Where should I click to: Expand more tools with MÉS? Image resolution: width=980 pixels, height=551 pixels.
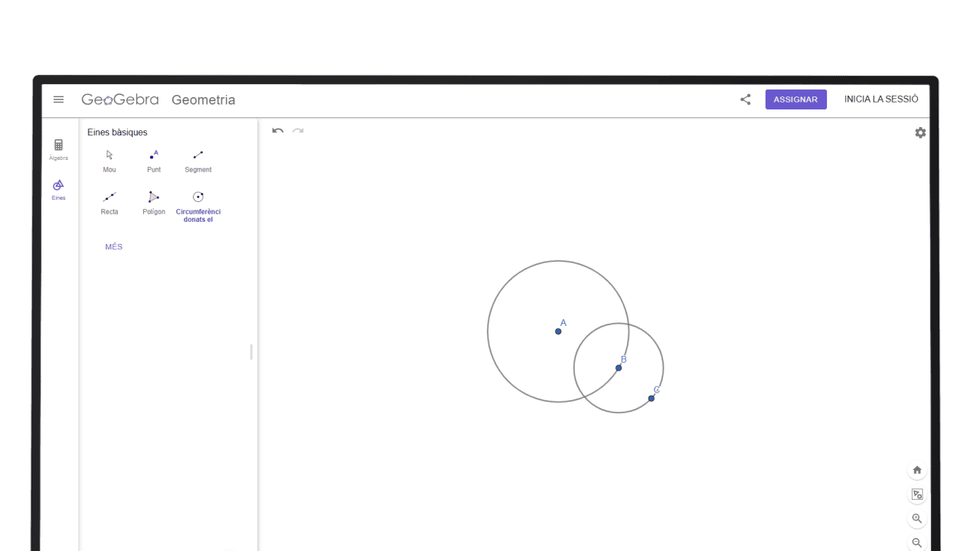114,247
